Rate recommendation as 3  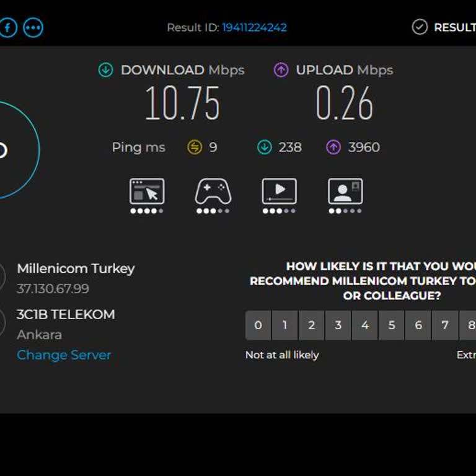tap(338, 325)
